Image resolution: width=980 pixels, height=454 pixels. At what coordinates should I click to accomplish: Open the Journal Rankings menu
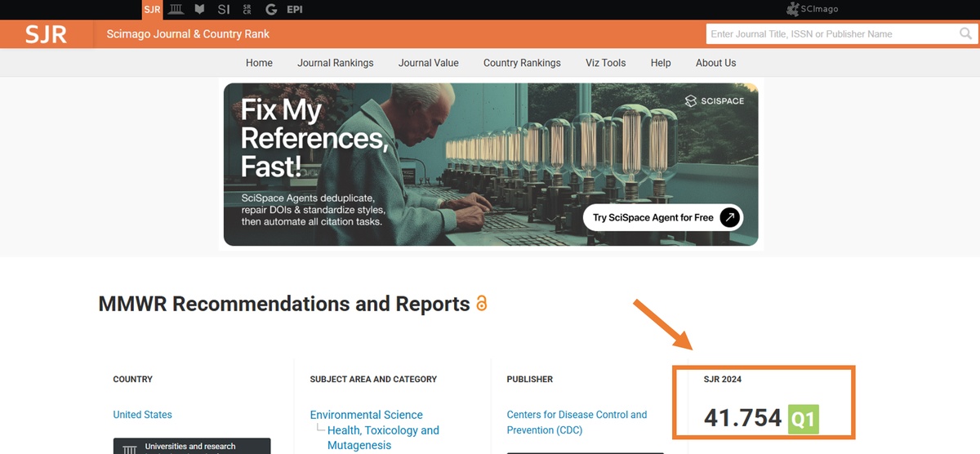(x=336, y=63)
